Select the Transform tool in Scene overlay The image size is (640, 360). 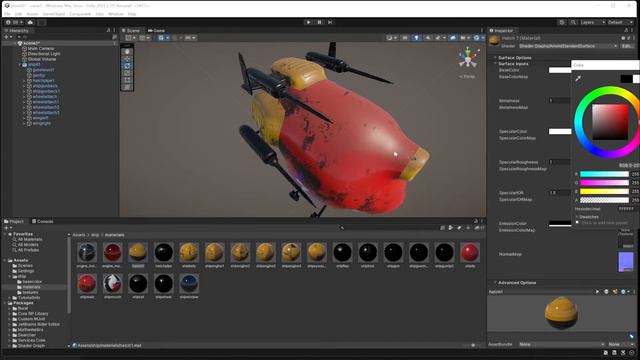pos(127,87)
